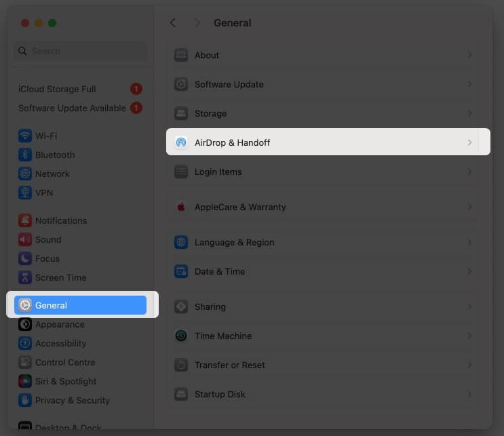The width and height of the screenshot is (504, 436).
Task: Expand AirDrop & Handoff chevron
Action: [469, 142]
